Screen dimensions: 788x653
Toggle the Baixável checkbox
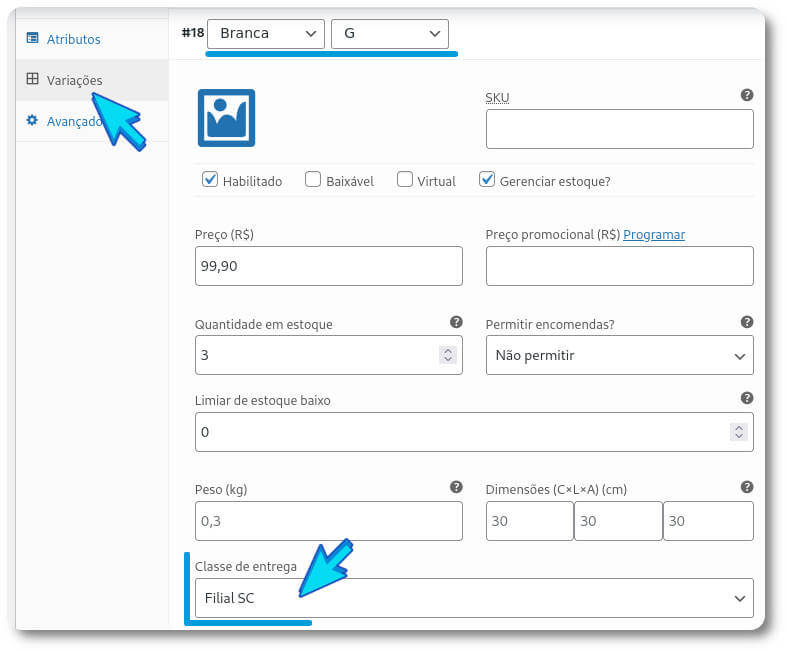tap(313, 179)
